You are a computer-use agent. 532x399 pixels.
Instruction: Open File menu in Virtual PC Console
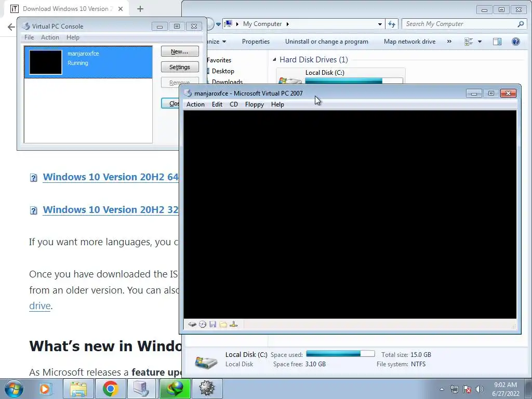click(x=29, y=37)
